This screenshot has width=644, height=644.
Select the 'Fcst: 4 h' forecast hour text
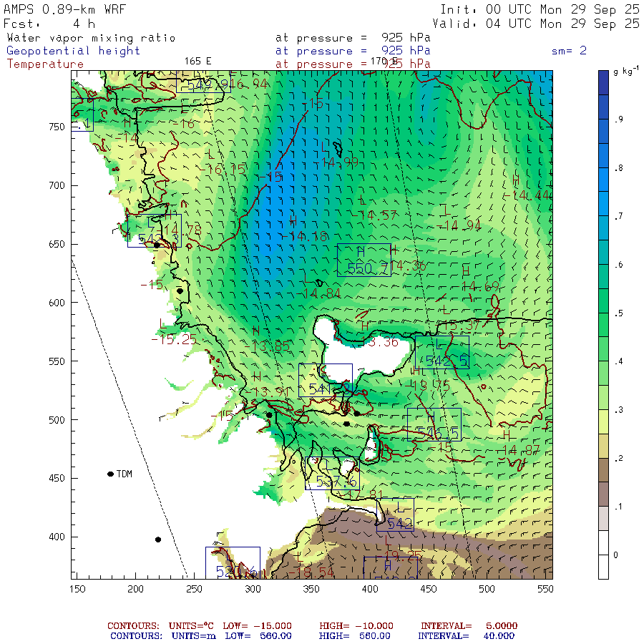coord(49,24)
